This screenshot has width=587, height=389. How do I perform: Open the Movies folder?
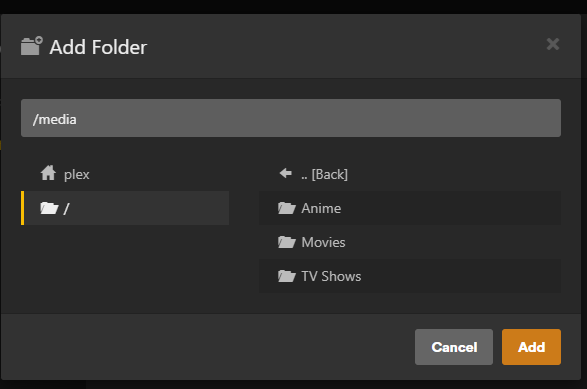410,242
